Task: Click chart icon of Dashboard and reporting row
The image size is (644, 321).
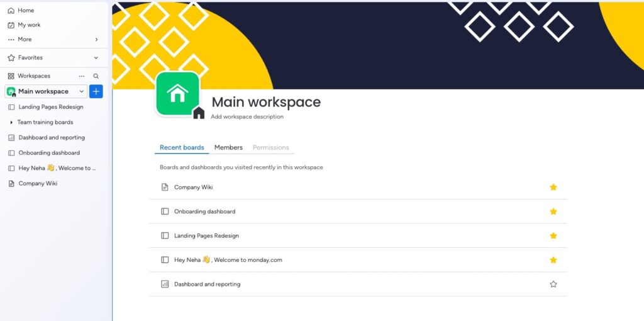Action: [x=165, y=284]
